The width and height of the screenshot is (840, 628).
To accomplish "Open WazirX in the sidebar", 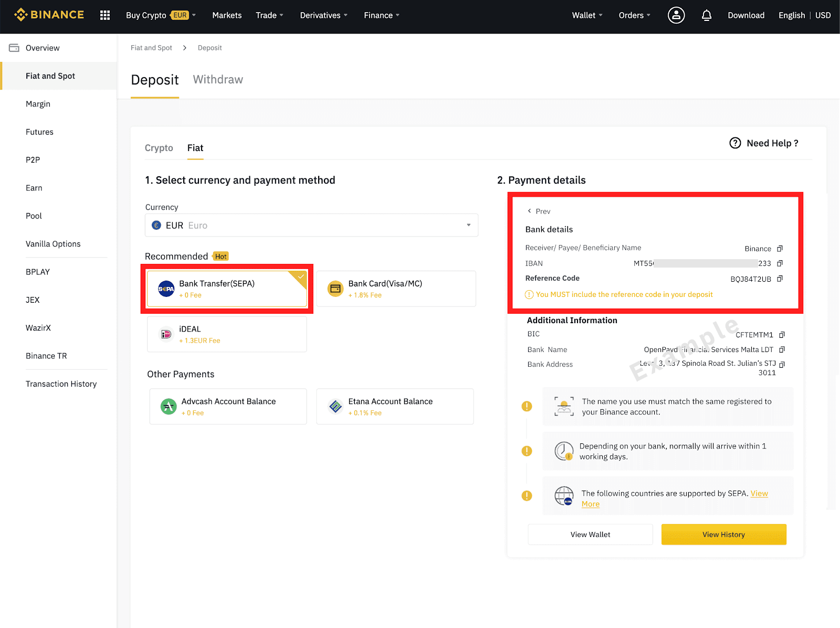I will click(x=38, y=328).
